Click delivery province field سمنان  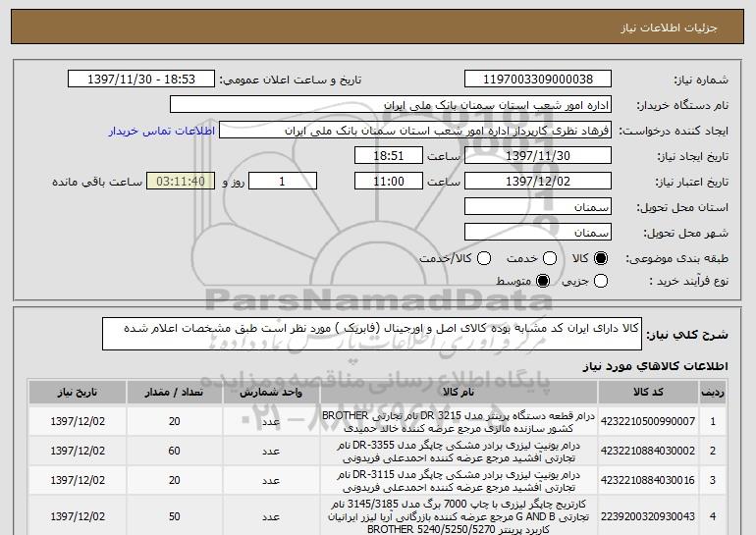tap(538, 207)
